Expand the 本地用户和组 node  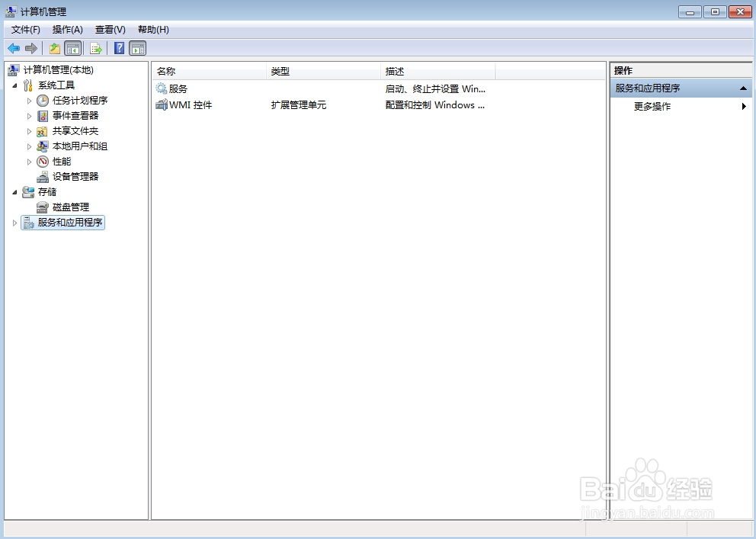29,146
